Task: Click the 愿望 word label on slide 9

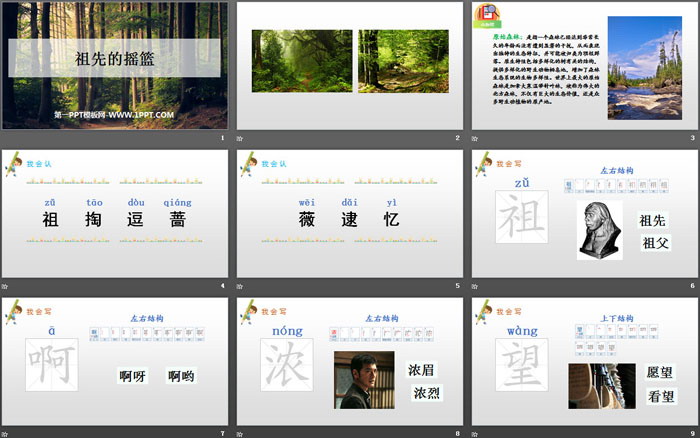Action: pos(660,372)
